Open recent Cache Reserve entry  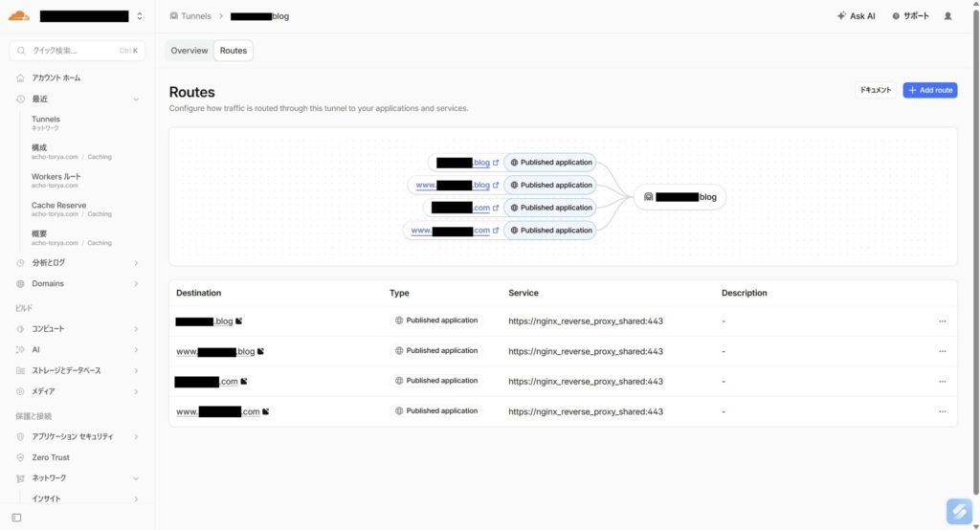(x=71, y=210)
